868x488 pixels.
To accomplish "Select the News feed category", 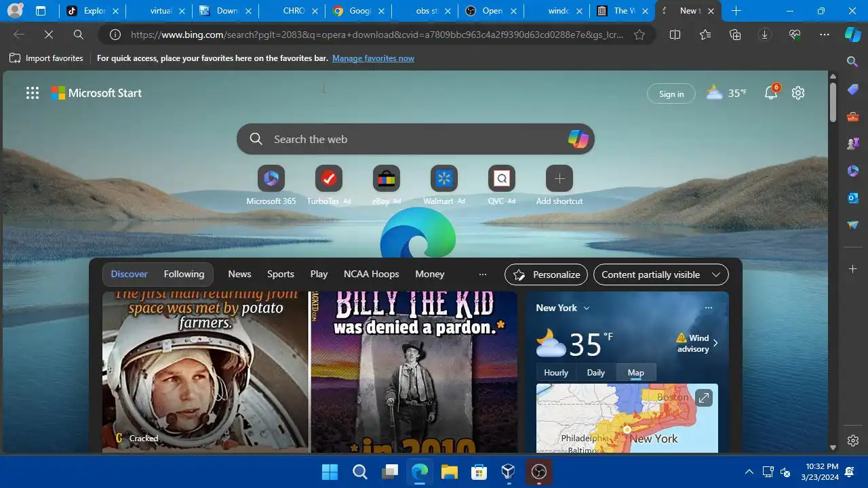I will click(x=239, y=274).
